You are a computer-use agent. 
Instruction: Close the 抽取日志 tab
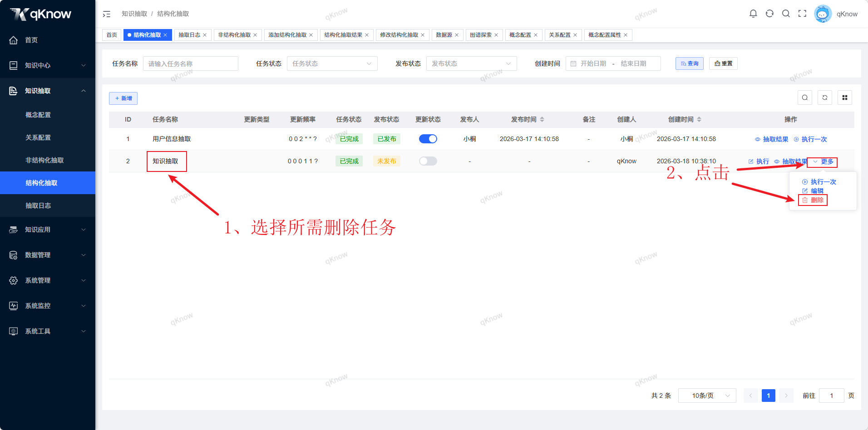[x=205, y=35]
